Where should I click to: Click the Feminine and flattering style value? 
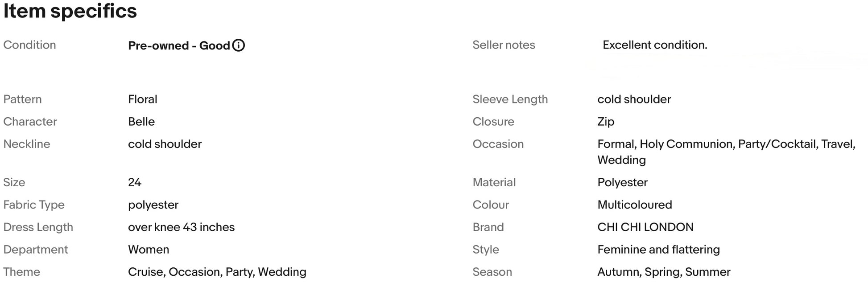(x=658, y=250)
